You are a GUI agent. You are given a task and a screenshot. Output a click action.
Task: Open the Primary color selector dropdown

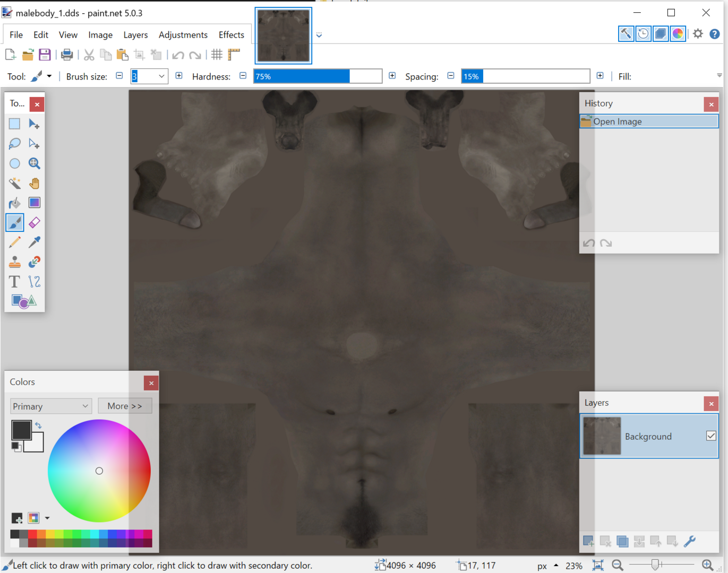point(50,406)
